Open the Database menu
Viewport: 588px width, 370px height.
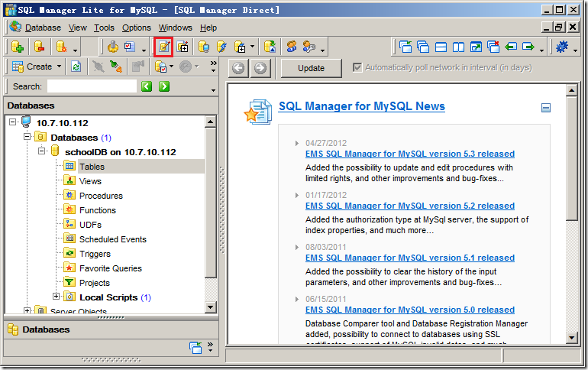[x=43, y=28]
